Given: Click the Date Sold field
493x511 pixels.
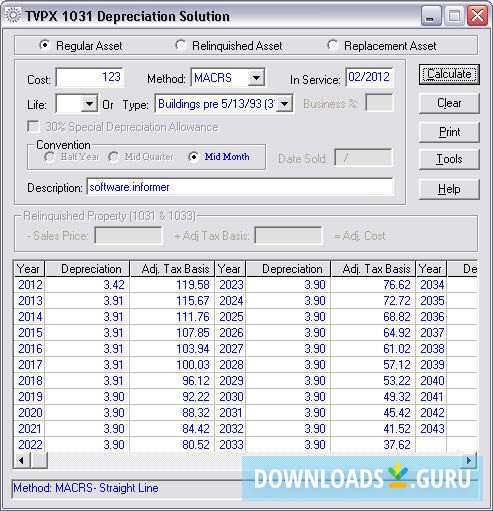Looking at the screenshot, I should (x=363, y=158).
